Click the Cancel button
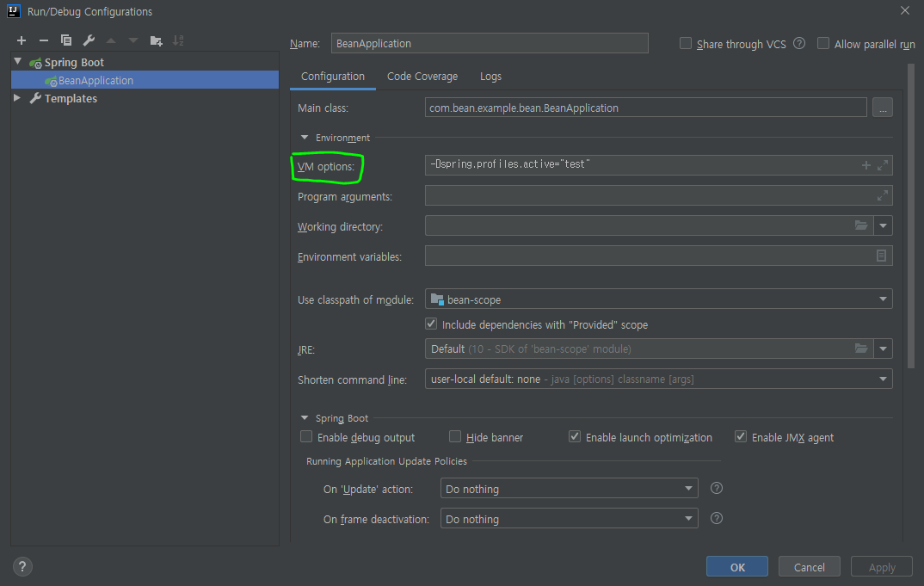The width and height of the screenshot is (924, 586). pos(809,566)
